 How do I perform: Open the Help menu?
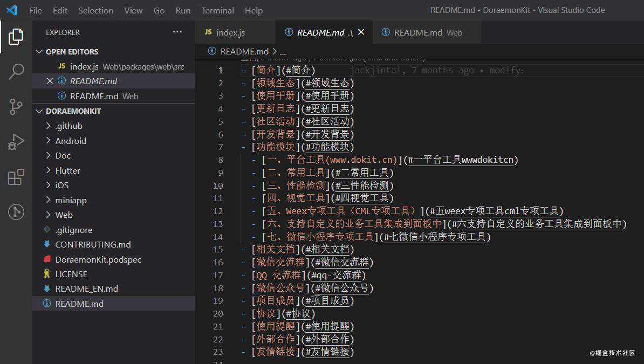click(x=254, y=10)
